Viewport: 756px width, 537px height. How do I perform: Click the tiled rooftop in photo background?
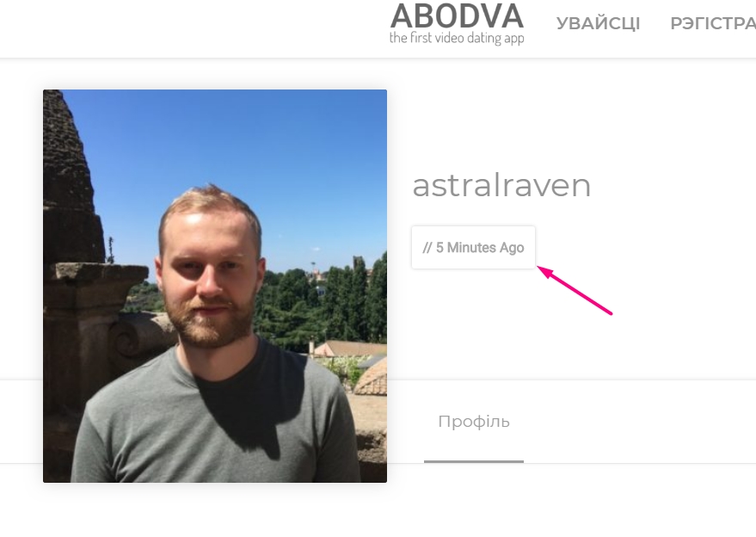pyautogui.click(x=351, y=349)
